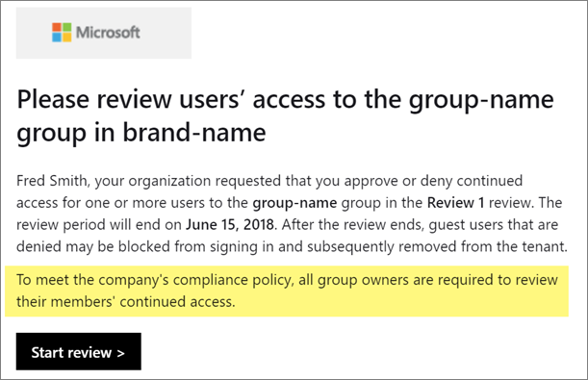Screen dimensions: 588x380
Task: Click the highlighted compliance policy sentence
Action: tap(287, 291)
